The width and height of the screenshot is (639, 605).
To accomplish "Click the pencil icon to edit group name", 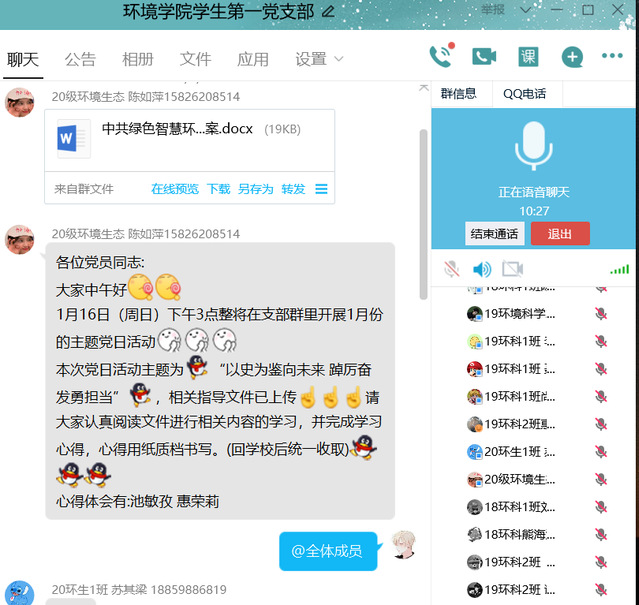I will (x=329, y=12).
